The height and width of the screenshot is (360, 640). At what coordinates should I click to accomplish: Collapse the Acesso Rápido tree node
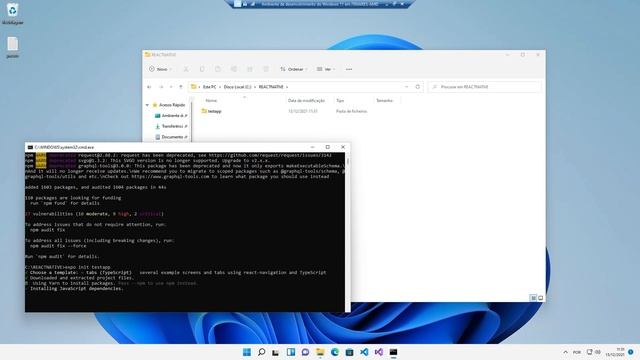click(x=147, y=105)
